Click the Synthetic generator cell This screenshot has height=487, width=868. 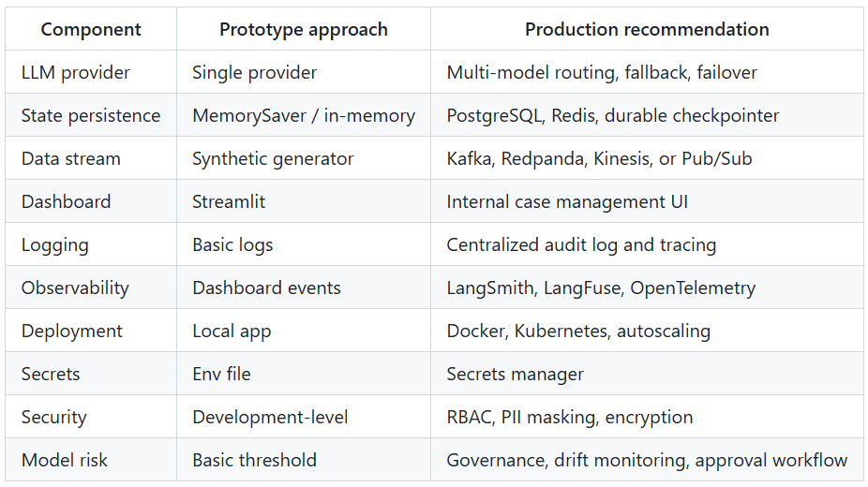[x=304, y=158]
